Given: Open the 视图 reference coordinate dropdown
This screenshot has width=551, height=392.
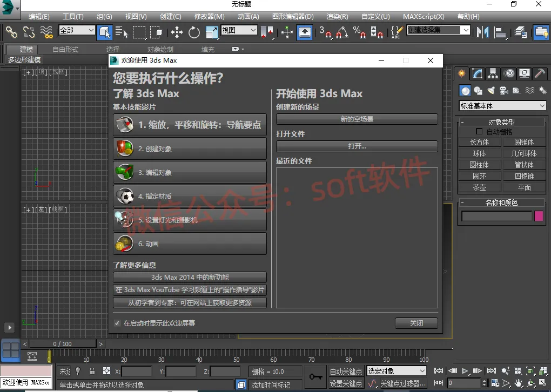Looking at the screenshot, I should pyautogui.click(x=239, y=30).
